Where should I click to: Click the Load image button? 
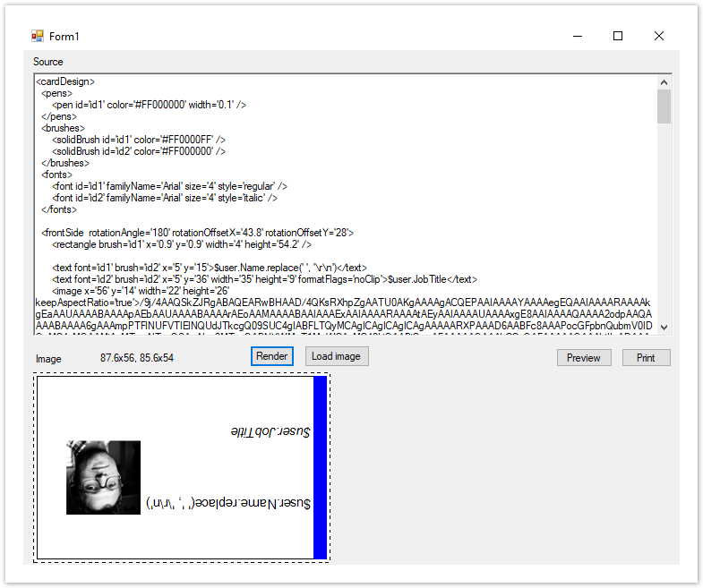335,356
